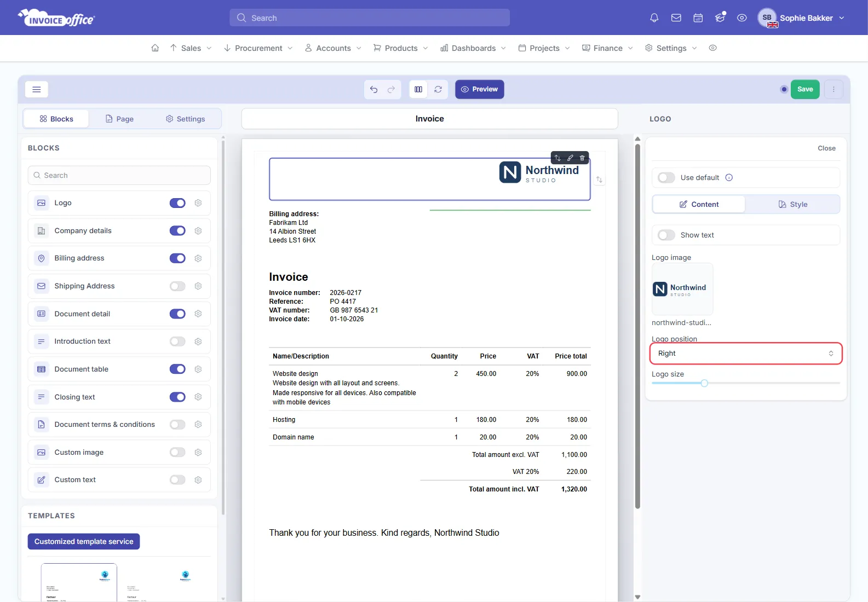Image resolution: width=868 pixels, height=602 pixels.
Task: Click the Preview button
Action: (479, 89)
